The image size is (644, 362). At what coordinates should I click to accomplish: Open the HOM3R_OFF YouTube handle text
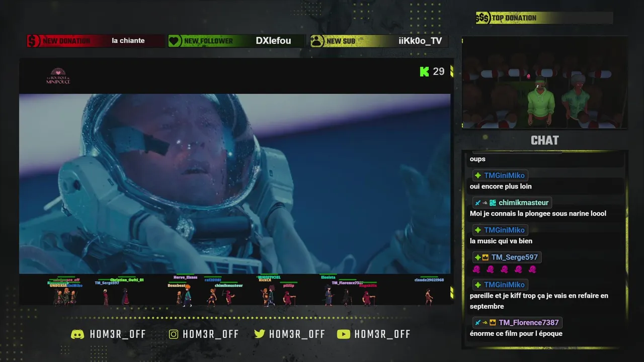click(x=382, y=334)
